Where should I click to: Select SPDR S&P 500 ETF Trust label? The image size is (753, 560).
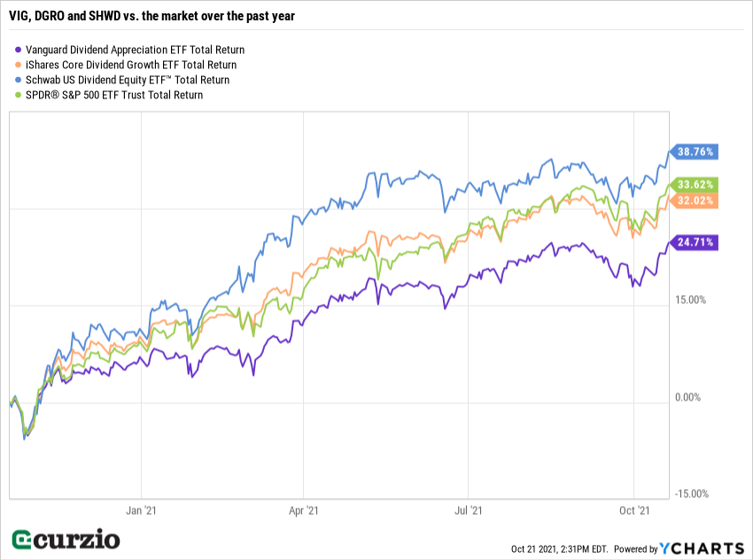coord(114,95)
